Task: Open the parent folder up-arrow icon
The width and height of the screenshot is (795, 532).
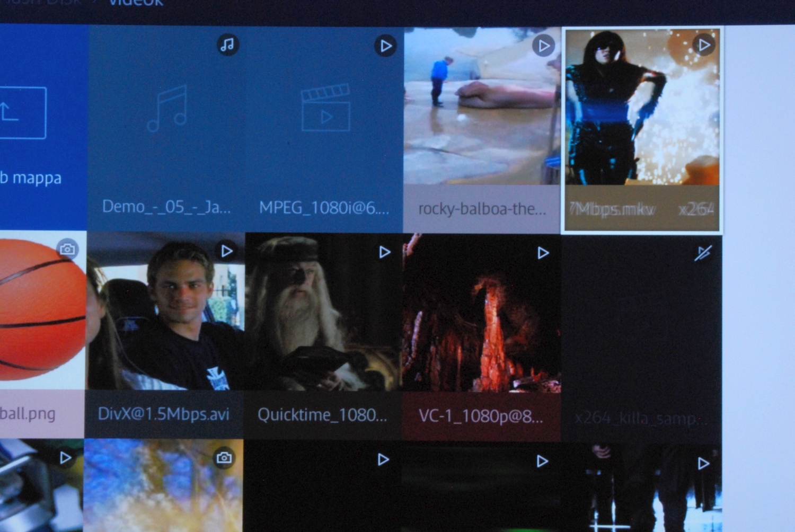Action: click(22, 113)
